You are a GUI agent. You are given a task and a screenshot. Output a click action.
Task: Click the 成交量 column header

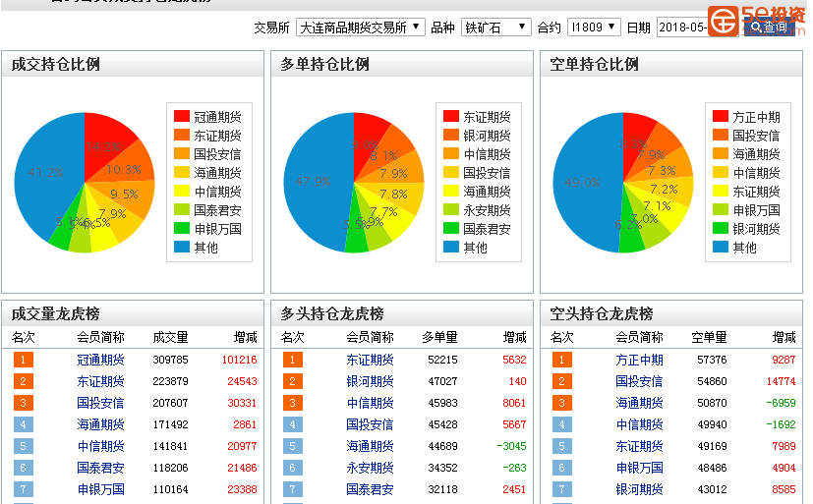tap(170, 338)
